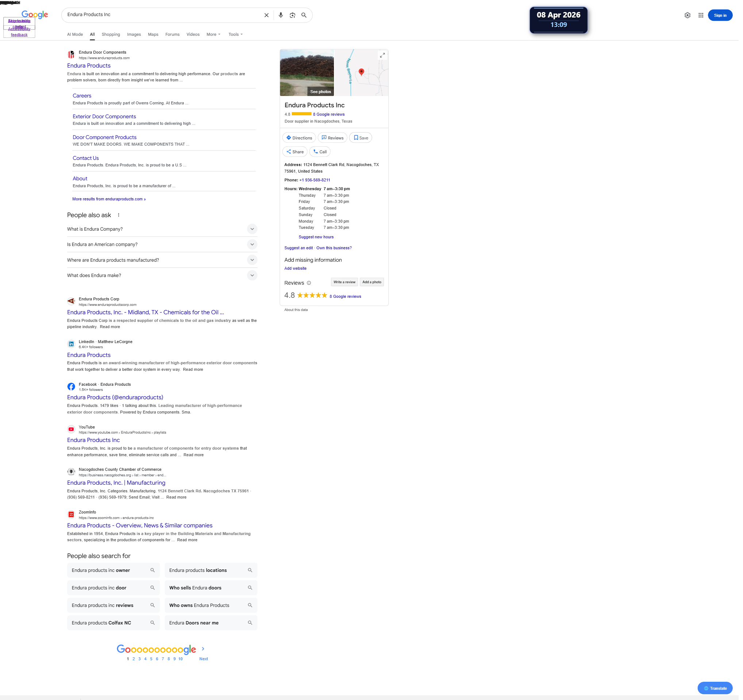Open the More dropdown in search tabs

coord(215,34)
